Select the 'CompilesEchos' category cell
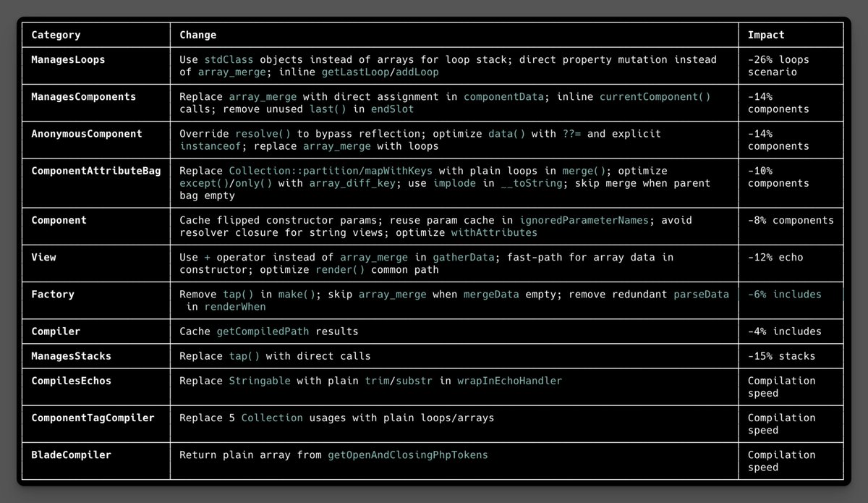This screenshot has width=868, height=503. point(71,381)
